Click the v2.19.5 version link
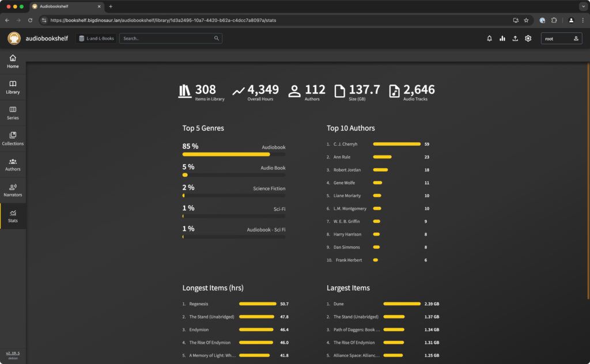 point(13,353)
